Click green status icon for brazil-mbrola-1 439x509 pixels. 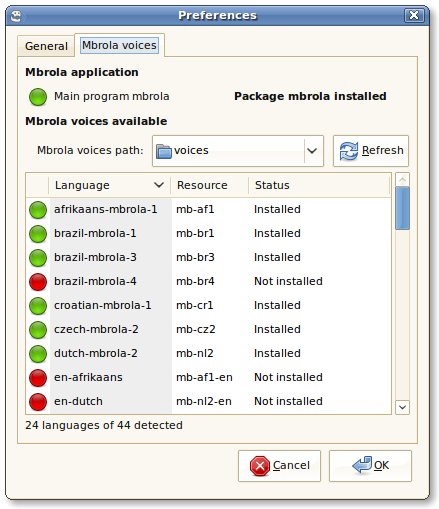point(38,234)
